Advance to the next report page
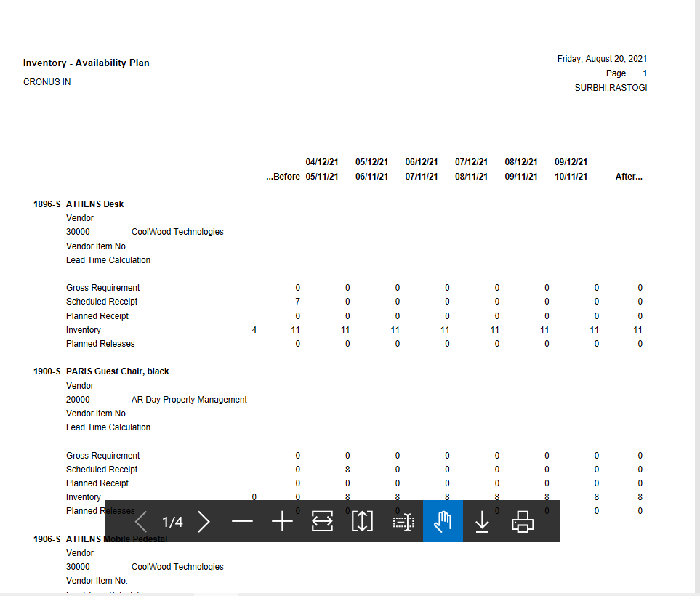The height and width of the screenshot is (596, 700). [x=204, y=521]
